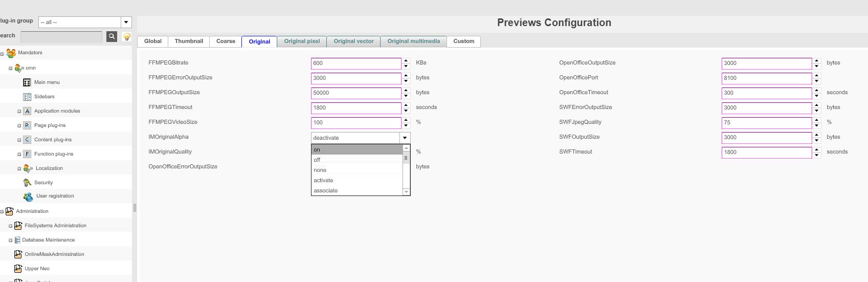This screenshot has height=282, width=868.
Task: Expand the Application modules node
Action: tap(19, 111)
